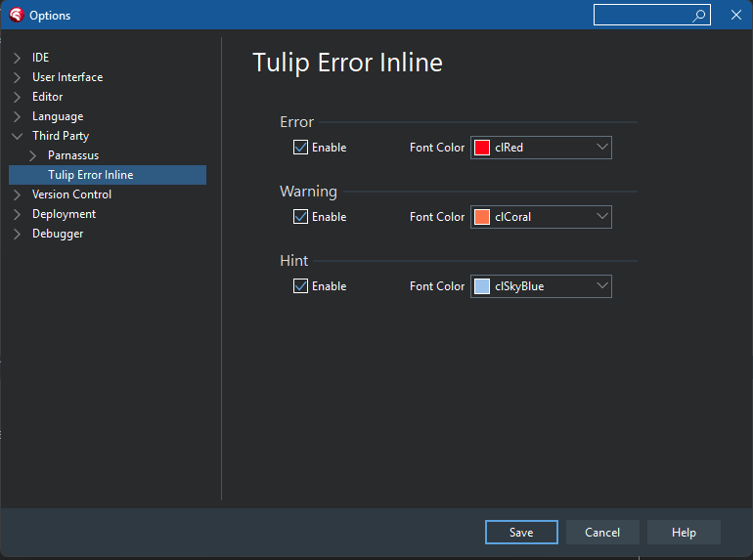Select User Interface in the tree

coord(67,77)
